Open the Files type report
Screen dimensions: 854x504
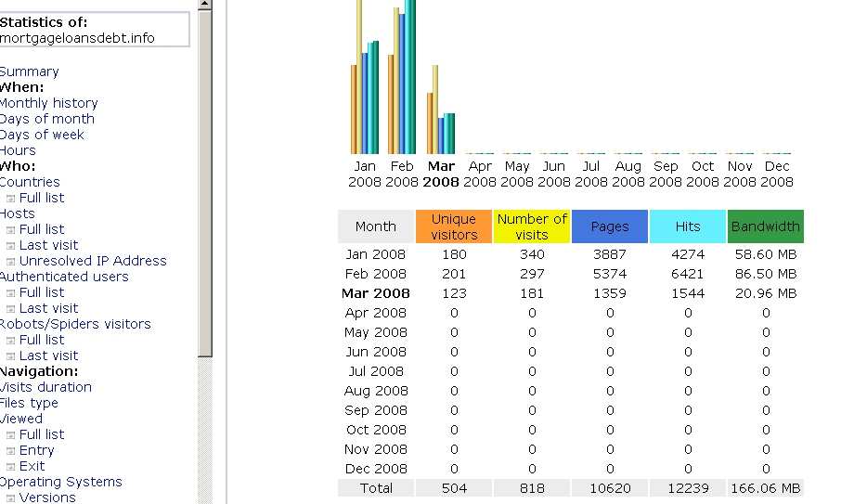click(x=29, y=403)
